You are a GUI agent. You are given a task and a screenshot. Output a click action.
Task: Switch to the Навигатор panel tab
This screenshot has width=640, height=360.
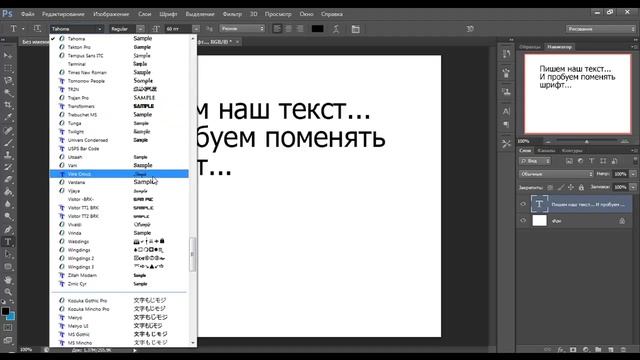click(560, 47)
